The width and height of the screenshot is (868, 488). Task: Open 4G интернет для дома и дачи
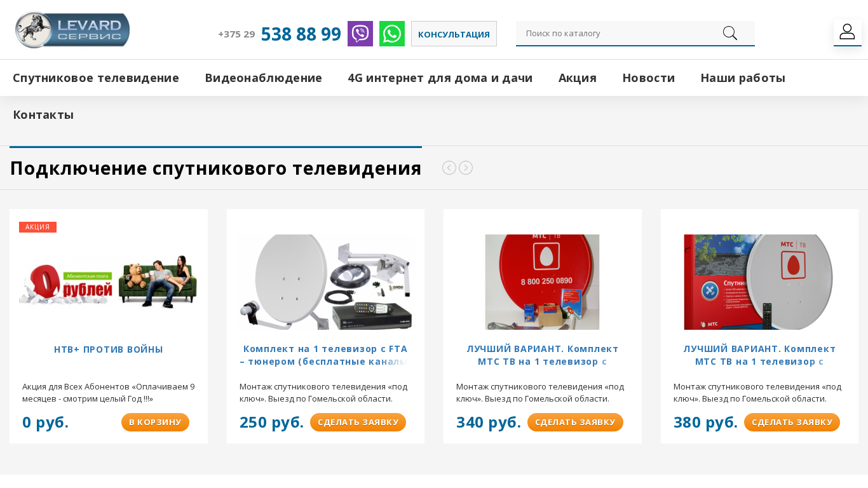440,78
